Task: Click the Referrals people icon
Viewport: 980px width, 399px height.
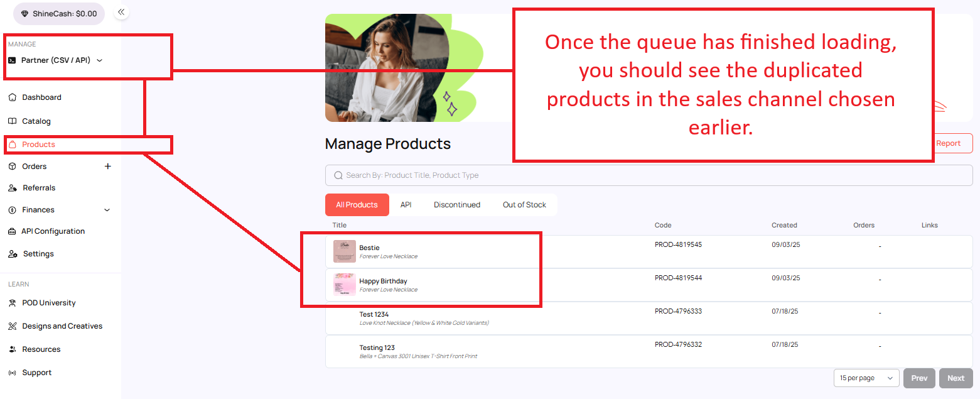Action: coord(13,188)
